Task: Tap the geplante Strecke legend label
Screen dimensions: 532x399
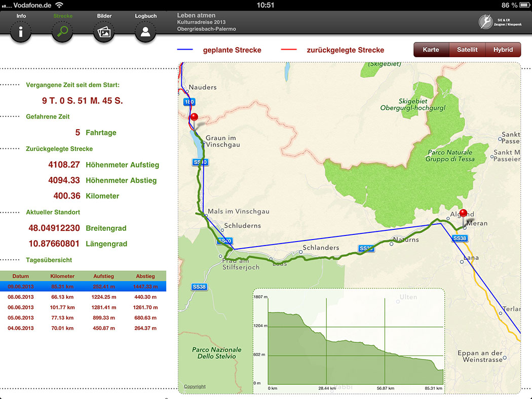Action: click(232, 50)
